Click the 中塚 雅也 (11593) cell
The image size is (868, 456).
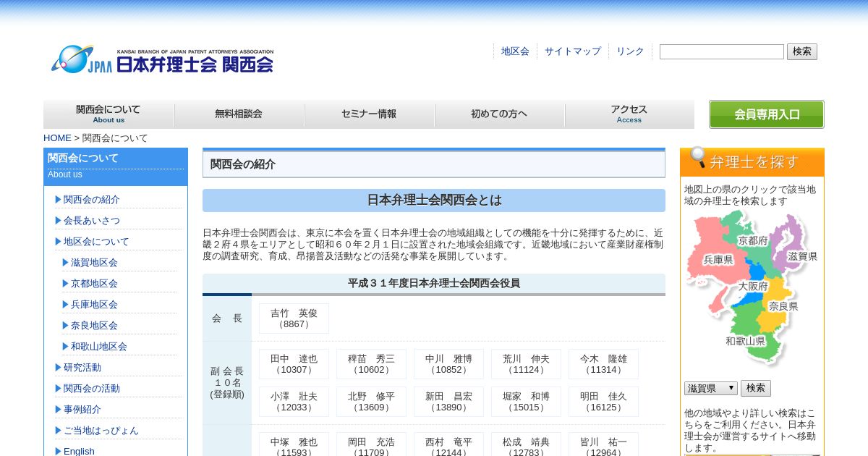point(294,444)
